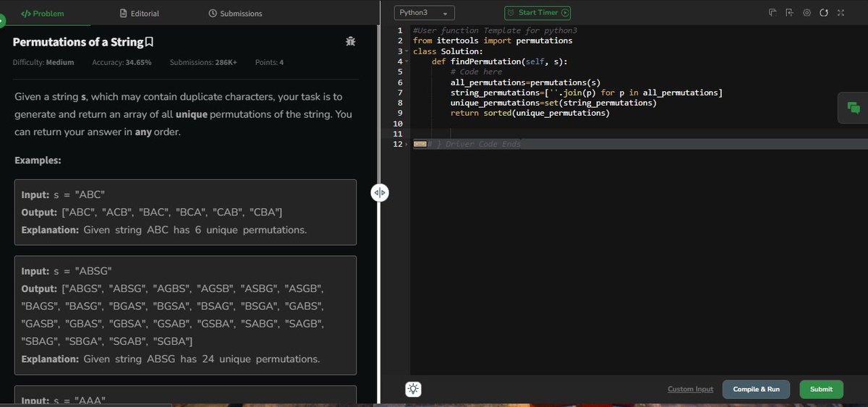868x407 pixels.
Task: Collapse the findPermutation fold at line 4
Action: (x=407, y=61)
